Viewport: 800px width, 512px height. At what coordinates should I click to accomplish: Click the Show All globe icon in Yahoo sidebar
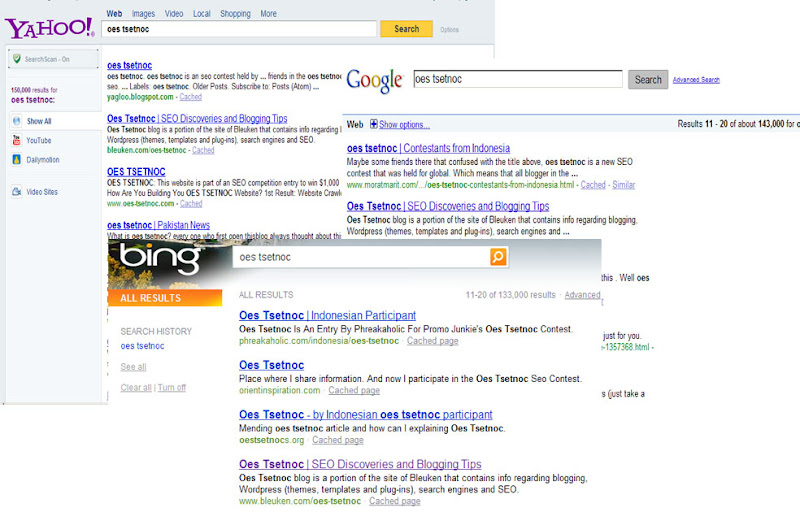tap(17, 121)
